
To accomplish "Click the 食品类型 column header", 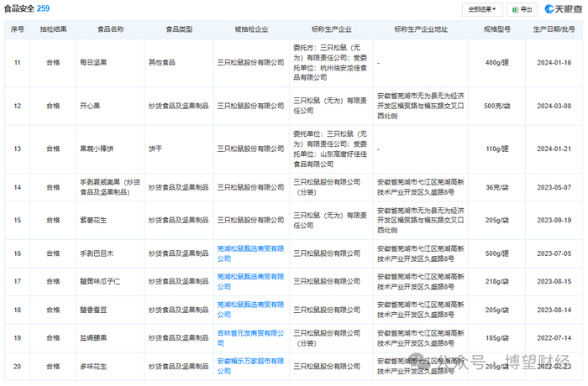I will [x=179, y=29].
